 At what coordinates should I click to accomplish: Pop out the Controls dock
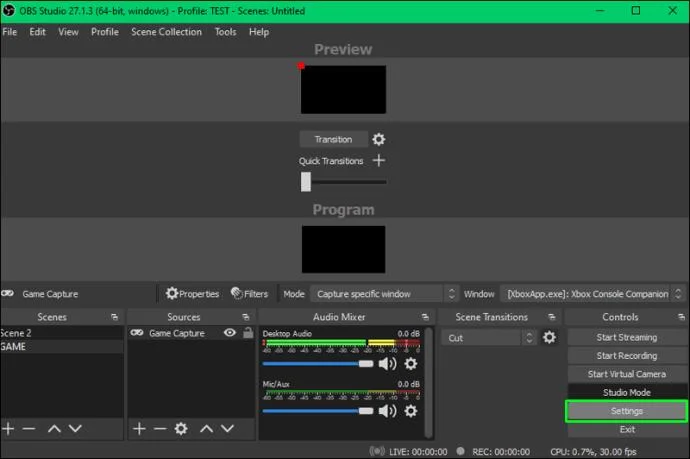pyautogui.click(x=681, y=317)
